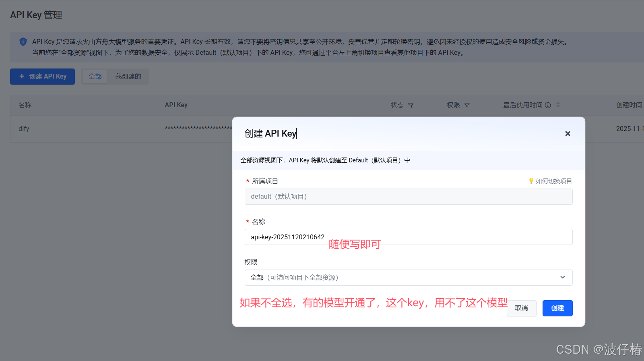Screen dimensions: 644x361
Task: Close the 创建 API Key dialog
Action: click(568, 134)
